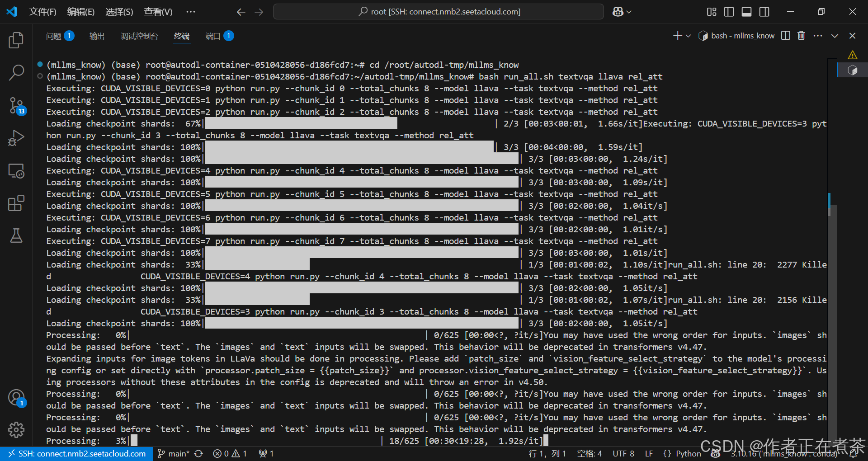Open Source Control with 13 pending changes

pos(16,105)
